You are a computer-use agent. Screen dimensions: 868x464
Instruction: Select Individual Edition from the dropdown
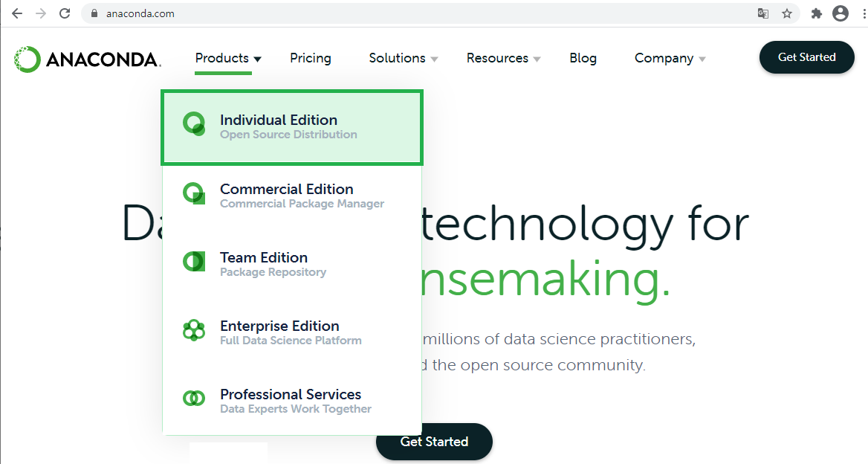[292, 127]
